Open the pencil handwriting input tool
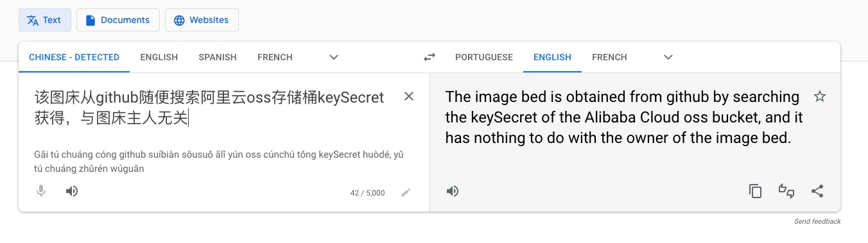 pyautogui.click(x=406, y=192)
